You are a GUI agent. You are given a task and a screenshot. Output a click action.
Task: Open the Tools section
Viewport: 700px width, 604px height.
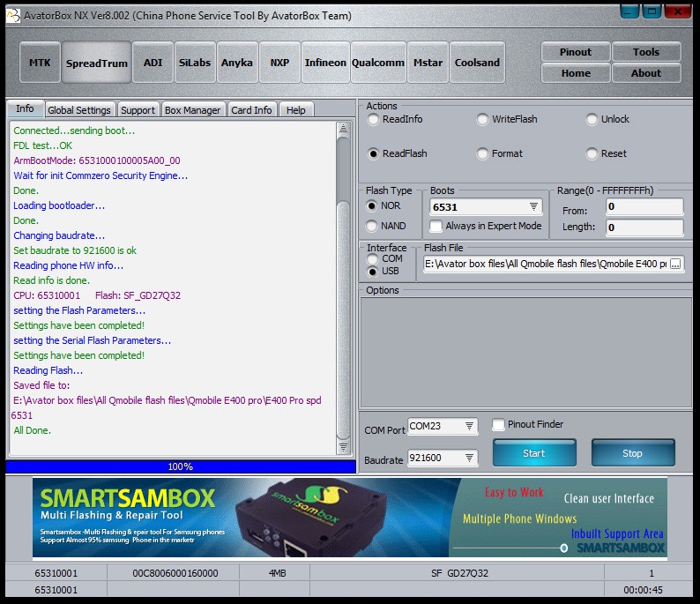tap(646, 52)
